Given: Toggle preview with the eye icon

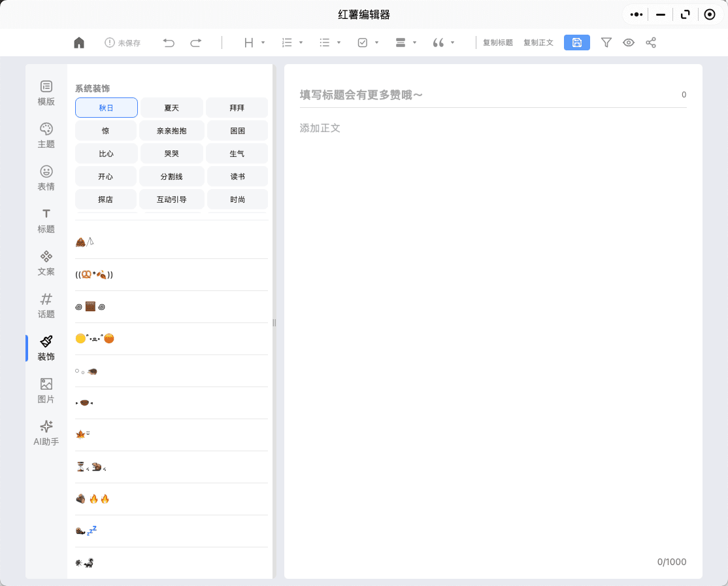Looking at the screenshot, I should coord(629,43).
